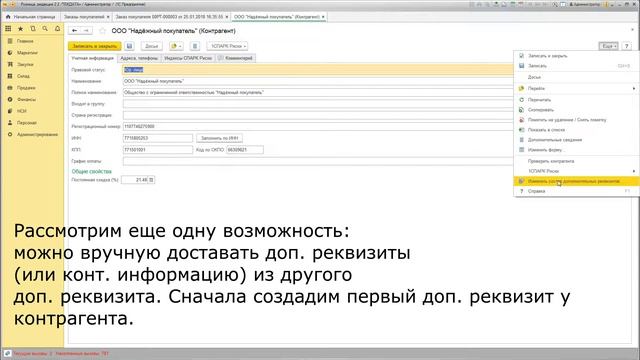The height and width of the screenshot is (360, 640).
Task: Expand the 1СПАРК Риски toolbar dropdown
Action: pyautogui.click(x=228, y=46)
